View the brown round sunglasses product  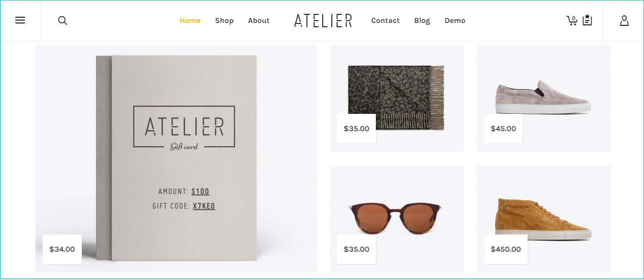396,218
